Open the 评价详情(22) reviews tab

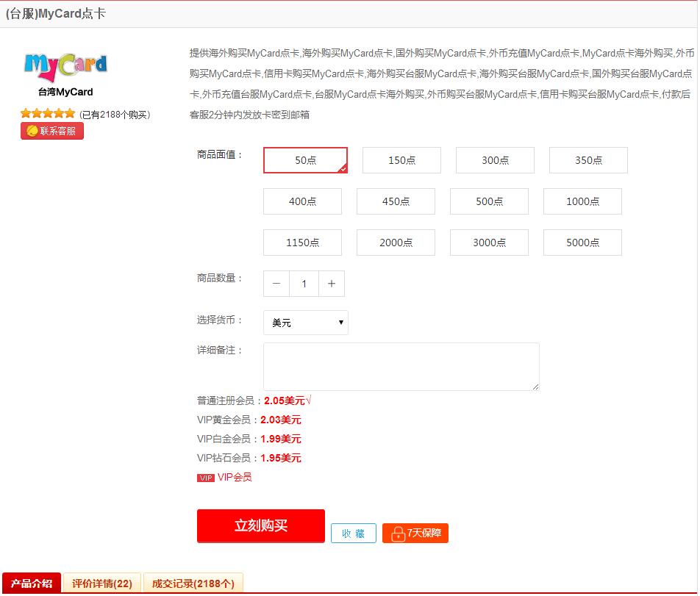pos(102,583)
